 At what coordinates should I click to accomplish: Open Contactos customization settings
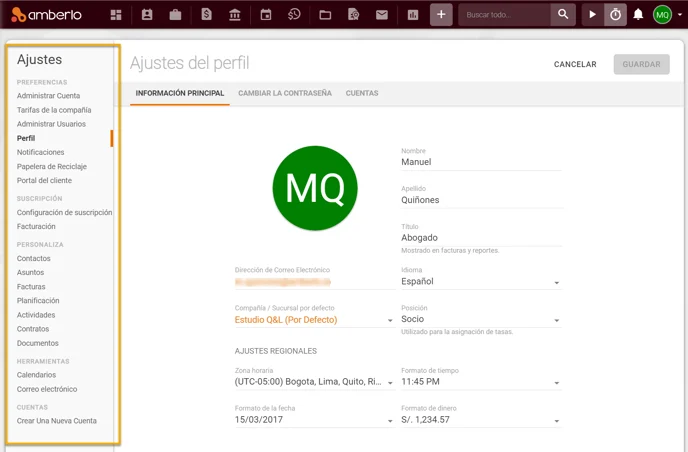(33, 258)
